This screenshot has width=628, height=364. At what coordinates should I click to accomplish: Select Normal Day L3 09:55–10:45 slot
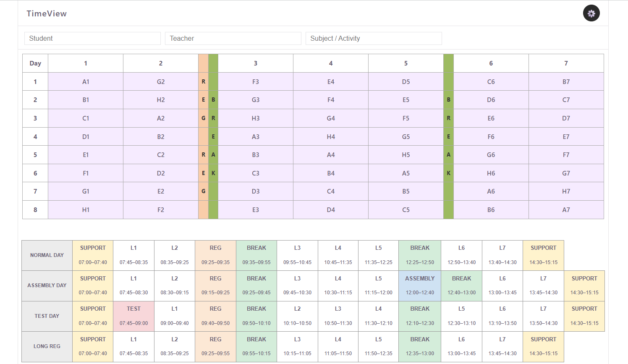point(297,255)
